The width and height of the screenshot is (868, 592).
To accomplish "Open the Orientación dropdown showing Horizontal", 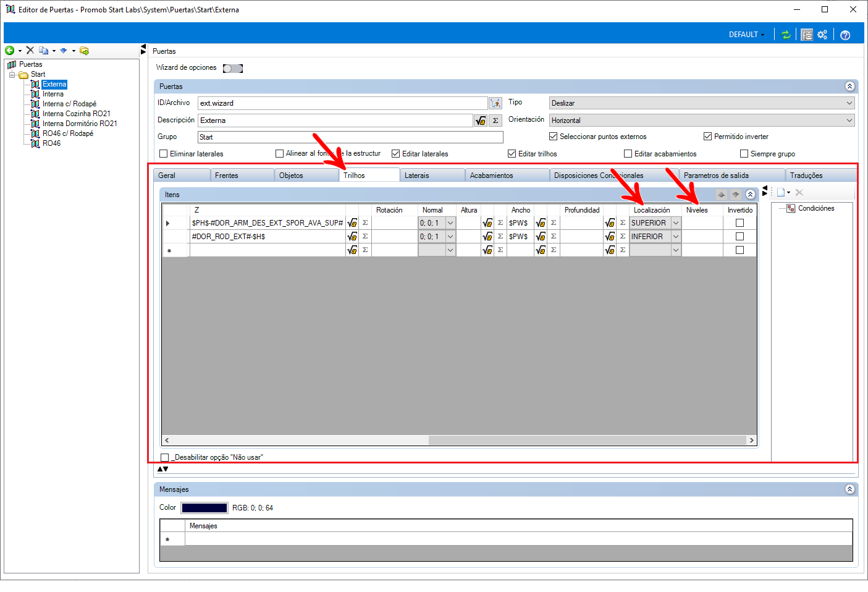I will [702, 121].
